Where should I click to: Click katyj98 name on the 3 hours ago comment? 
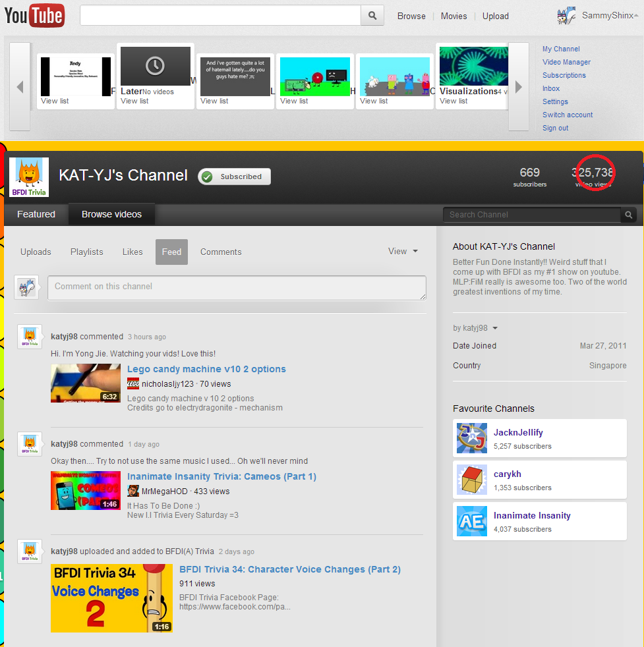tap(64, 336)
